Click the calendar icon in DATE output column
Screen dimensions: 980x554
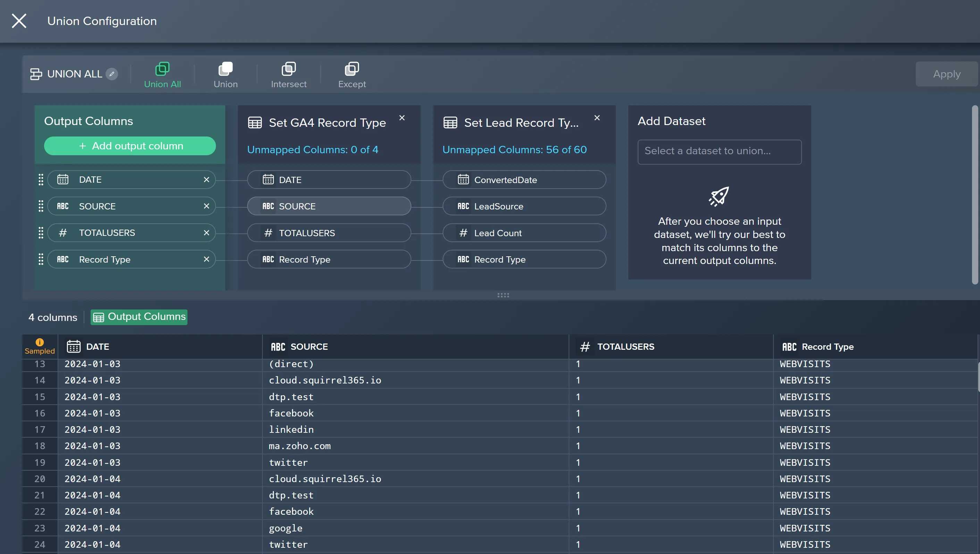[63, 179]
